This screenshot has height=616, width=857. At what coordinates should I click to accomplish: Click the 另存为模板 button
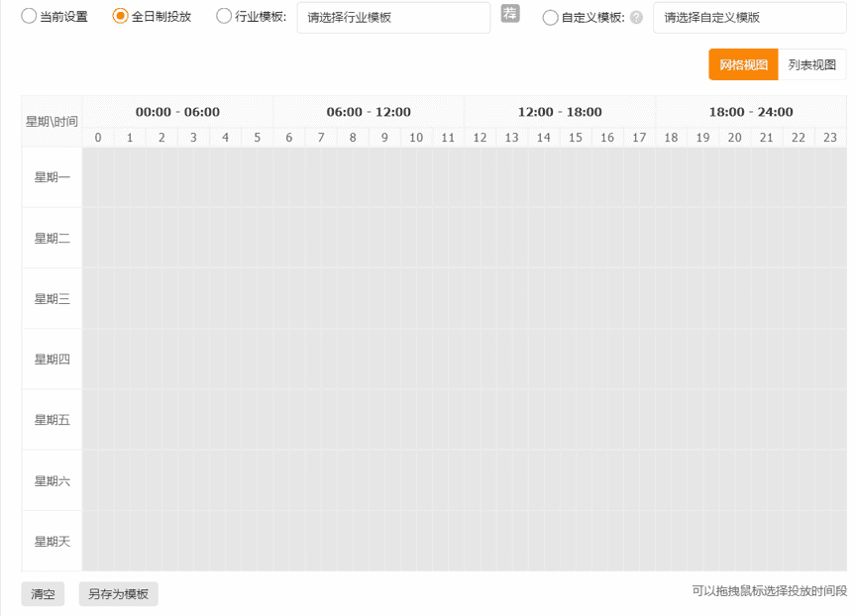point(118,593)
